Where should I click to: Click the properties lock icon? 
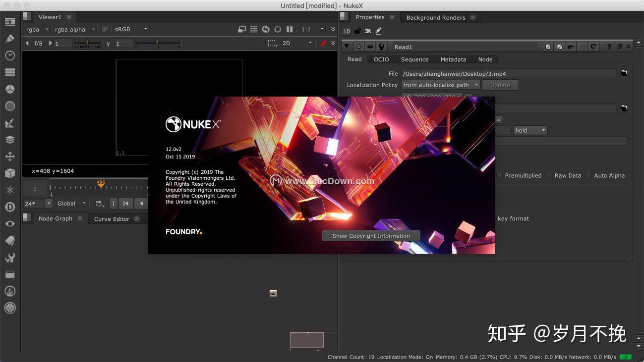point(357,31)
